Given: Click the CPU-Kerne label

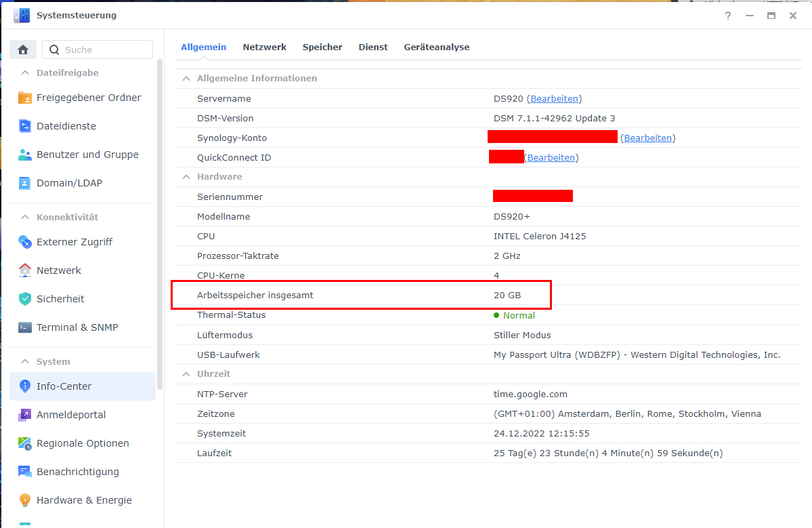Looking at the screenshot, I should [x=221, y=276].
